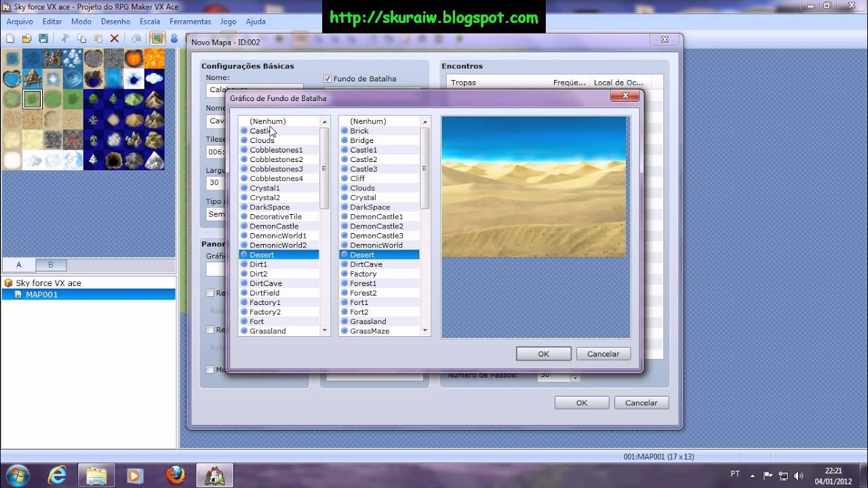The height and width of the screenshot is (488, 868).
Task: Click the Open Project folder icon
Action: click(27, 39)
